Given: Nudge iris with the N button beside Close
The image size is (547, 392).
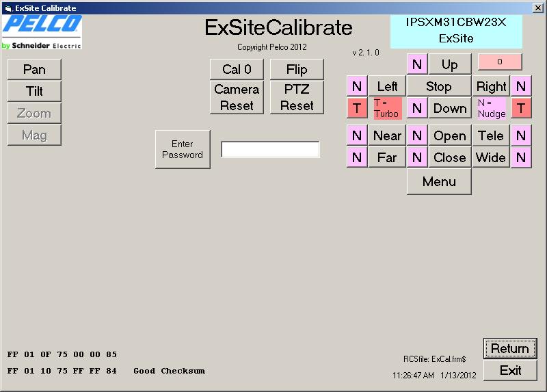Looking at the screenshot, I should pyautogui.click(x=417, y=157).
